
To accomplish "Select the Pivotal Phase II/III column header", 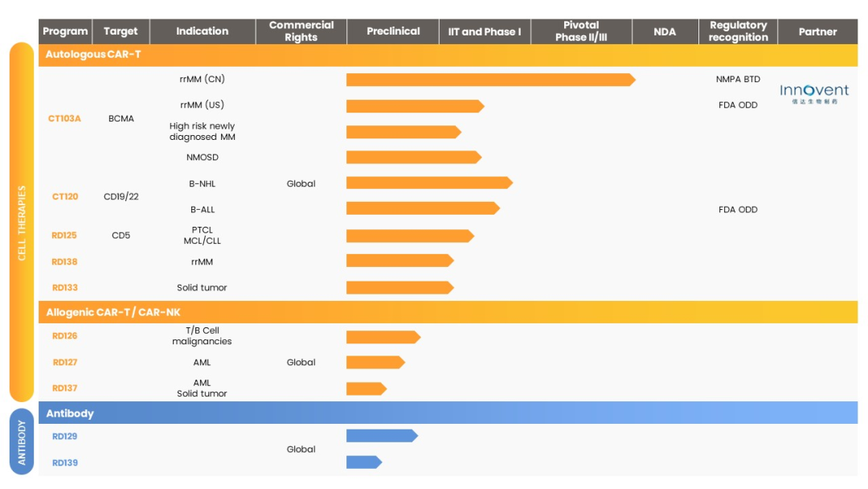I will [x=581, y=31].
